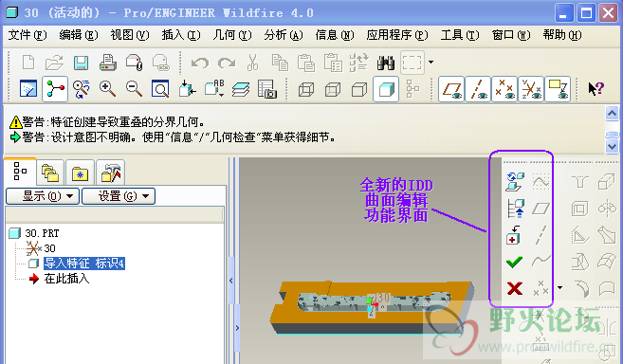The image size is (623, 364).
Task: Toggle datum points display
Action: pyautogui.click(x=504, y=89)
